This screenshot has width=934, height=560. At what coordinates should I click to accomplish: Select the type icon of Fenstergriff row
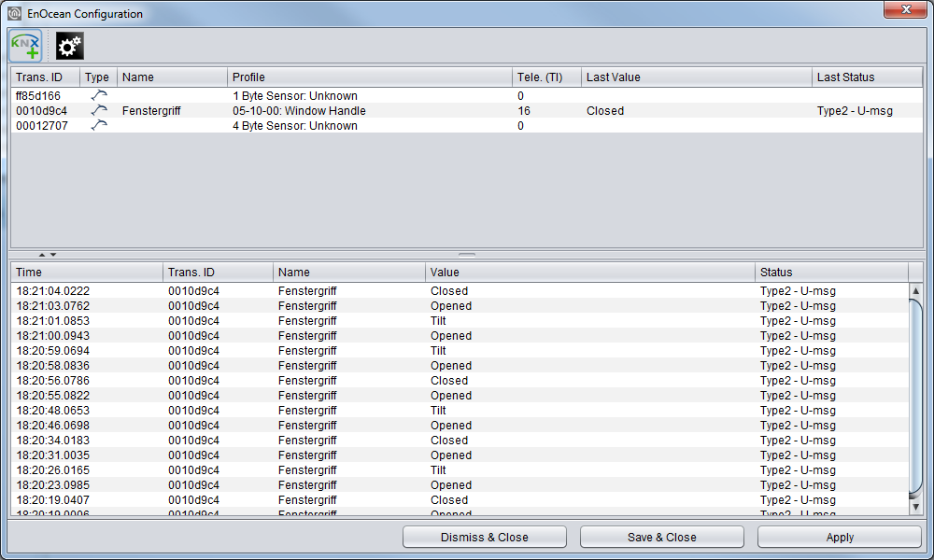point(99,110)
